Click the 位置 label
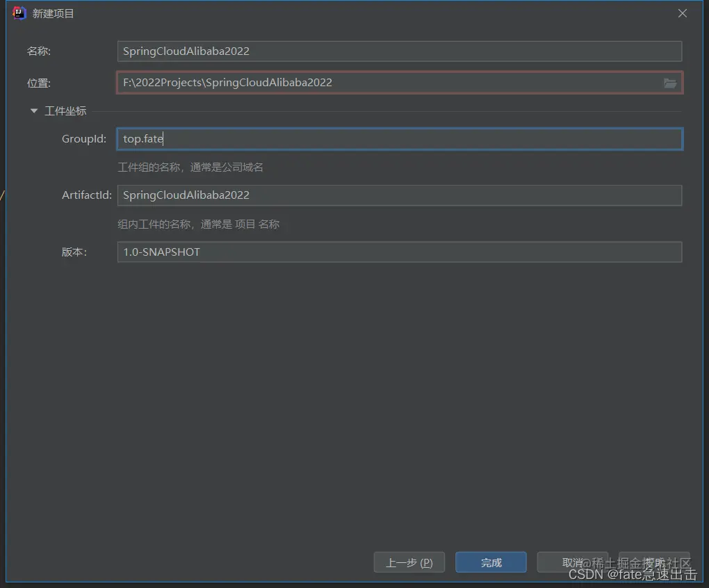This screenshot has width=709, height=588. [x=38, y=83]
